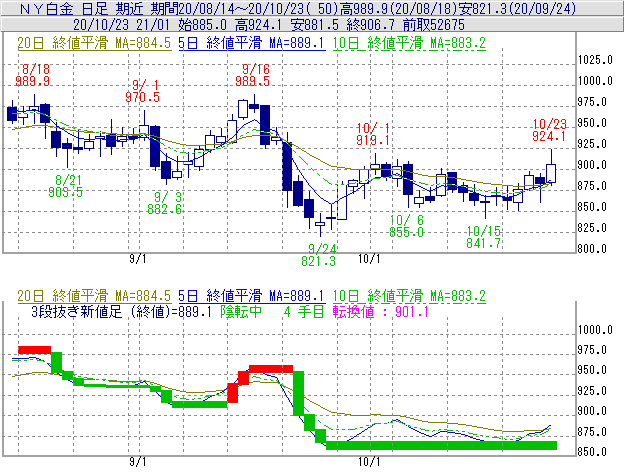Select the 10-day MA legend in the lower chart

(x=409, y=296)
